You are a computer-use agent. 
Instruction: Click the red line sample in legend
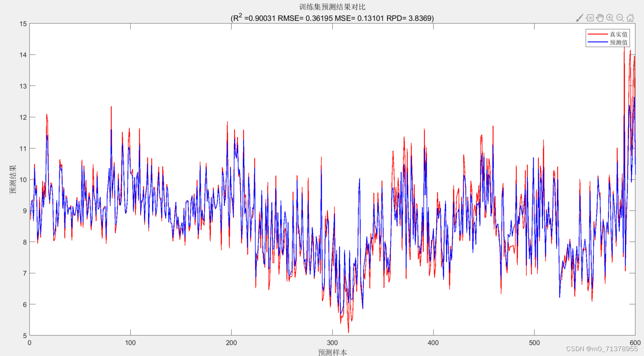point(598,34)
